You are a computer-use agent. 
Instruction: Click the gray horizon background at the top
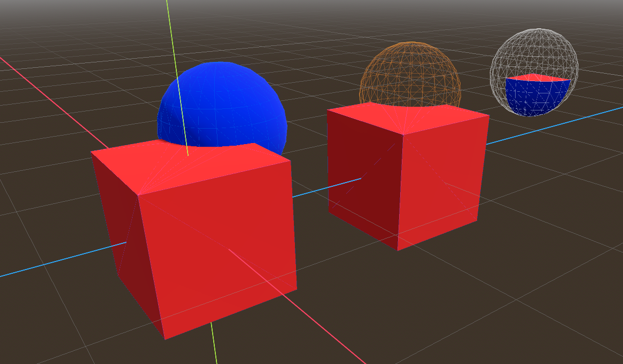[x=321, y=11]
